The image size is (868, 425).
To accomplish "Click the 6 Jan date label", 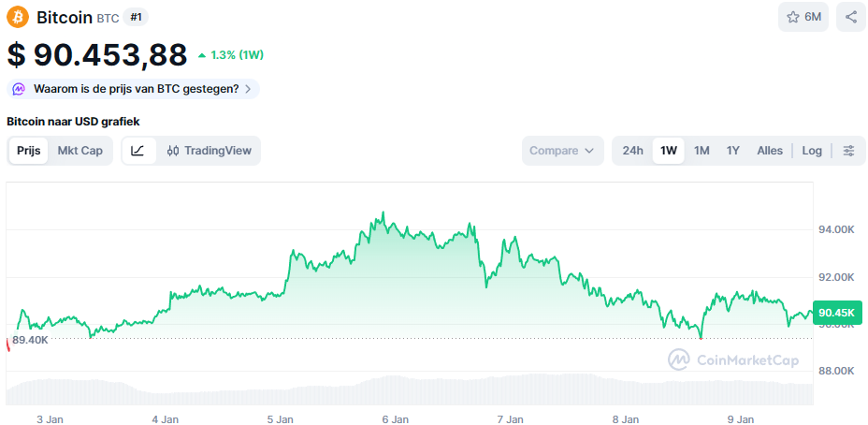I will (x=396, y=419).
